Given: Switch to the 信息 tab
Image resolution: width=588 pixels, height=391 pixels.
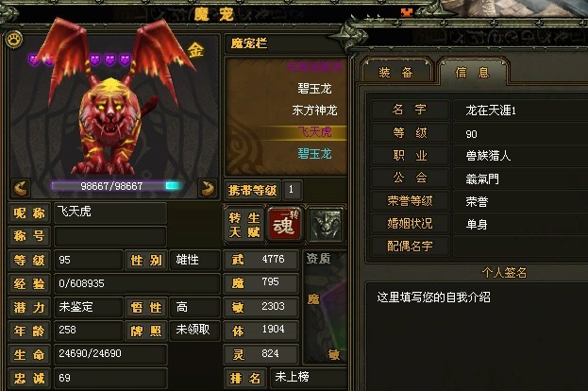Looking at the screenshot, I should click(x=473, y=72).
